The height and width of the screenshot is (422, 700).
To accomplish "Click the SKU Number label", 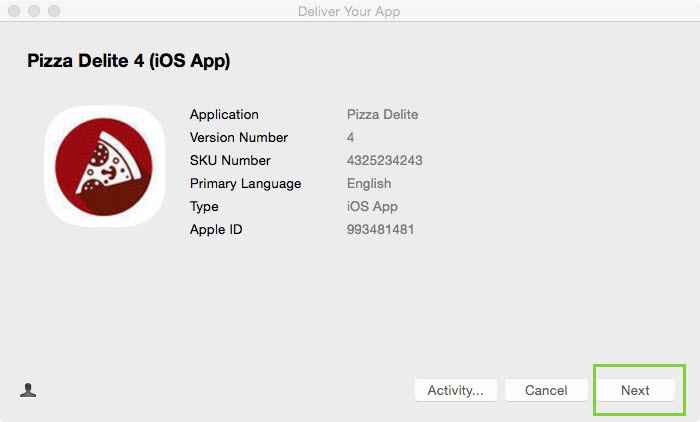I will tap(230, 161).
